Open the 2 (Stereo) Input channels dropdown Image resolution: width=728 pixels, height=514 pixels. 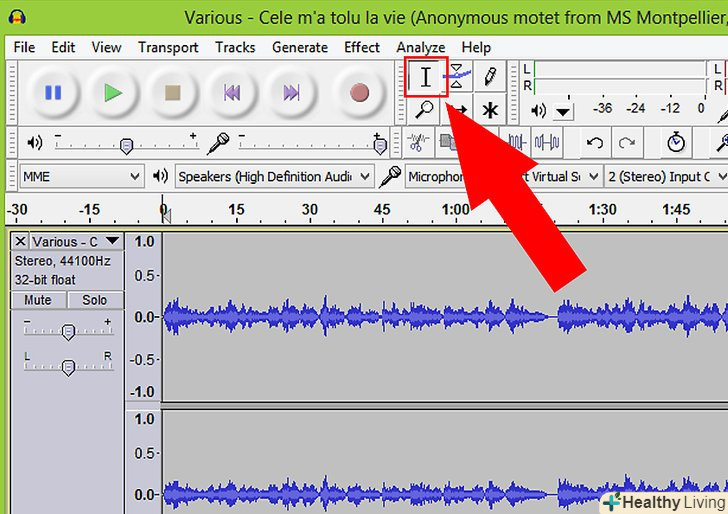coord(666,176)
